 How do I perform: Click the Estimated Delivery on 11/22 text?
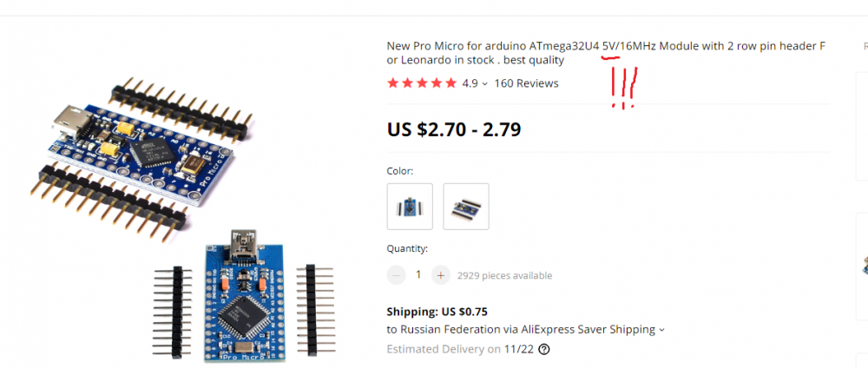460,349
